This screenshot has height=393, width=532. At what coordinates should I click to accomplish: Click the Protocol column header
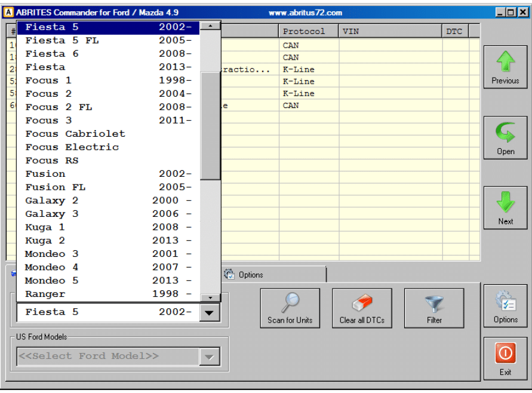click(304, 31)
